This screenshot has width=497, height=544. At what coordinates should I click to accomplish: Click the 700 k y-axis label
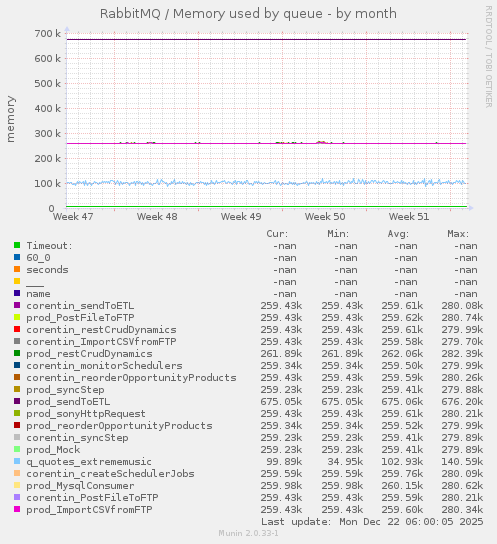point(48,34)
